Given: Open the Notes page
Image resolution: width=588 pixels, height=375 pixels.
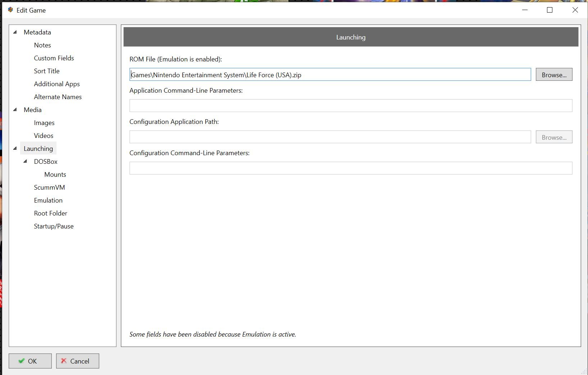Looking at the screenshot, I should (42, 45).
